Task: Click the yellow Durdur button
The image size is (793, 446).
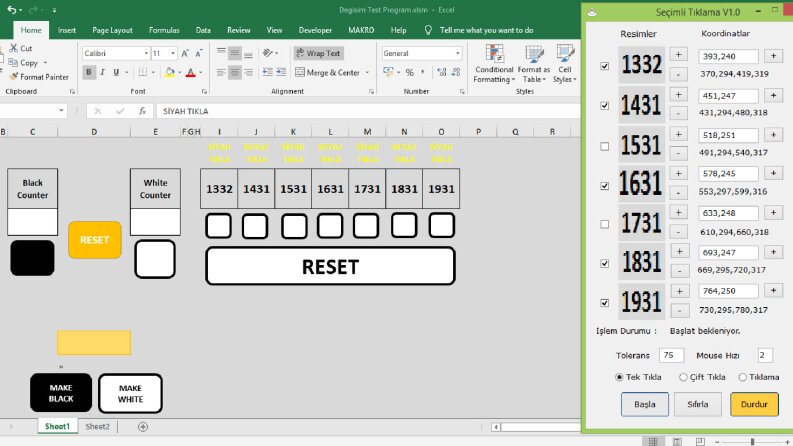Action: 754,405
